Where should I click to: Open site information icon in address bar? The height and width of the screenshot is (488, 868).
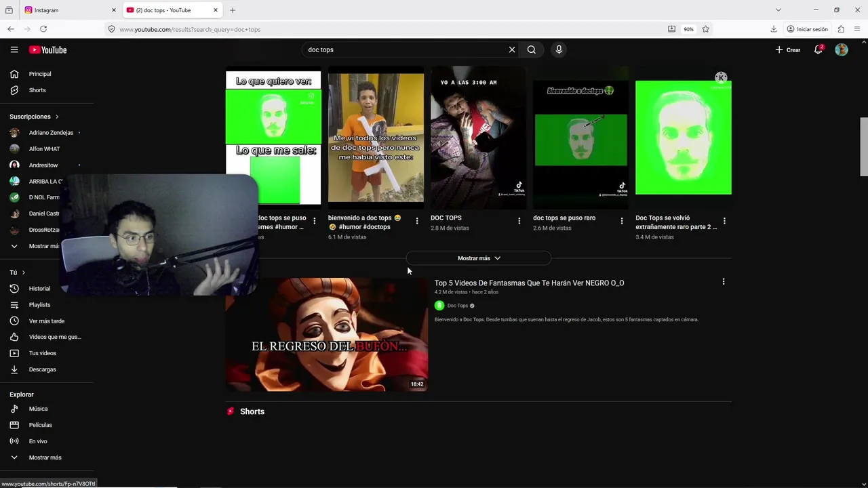coord(111,29)
